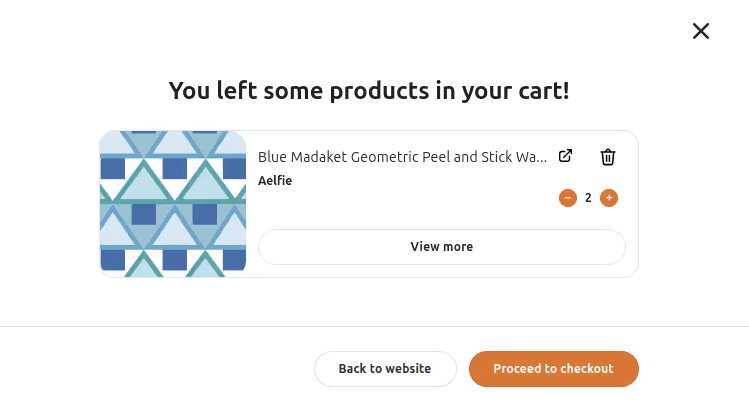This screenshot has width=749, height=413.
Task: Click the quantity value 2
Action: coord(588,198)
